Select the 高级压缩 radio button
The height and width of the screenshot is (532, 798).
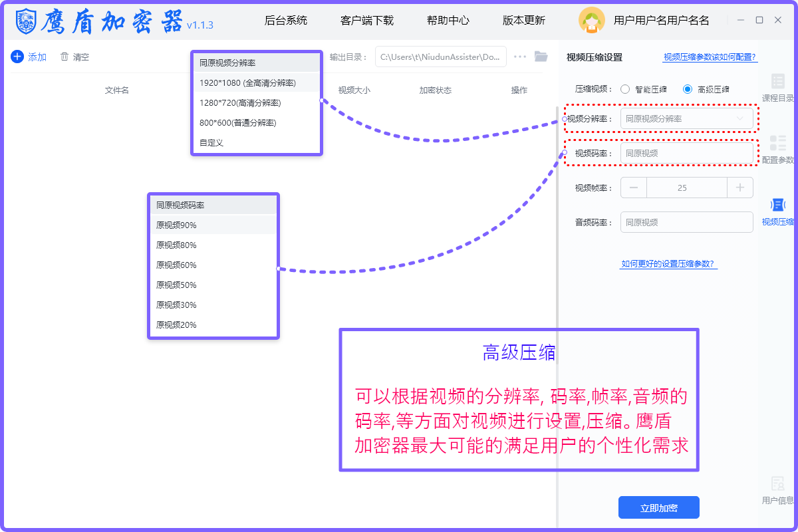pos(688,89)
